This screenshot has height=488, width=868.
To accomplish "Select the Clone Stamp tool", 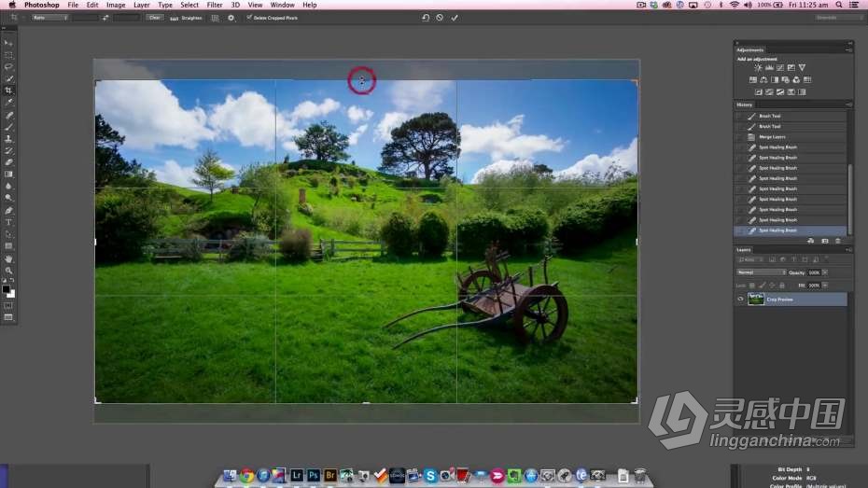I will pos(8,138).
